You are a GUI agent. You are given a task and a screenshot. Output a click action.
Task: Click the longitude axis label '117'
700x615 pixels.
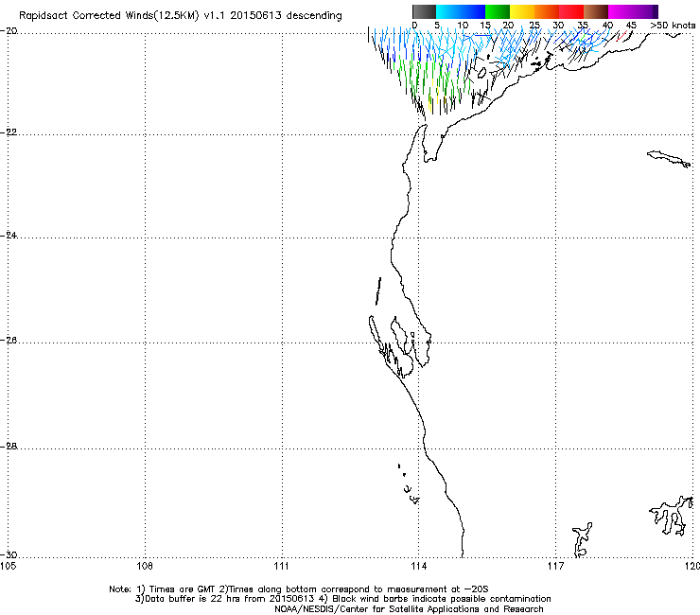555,567
